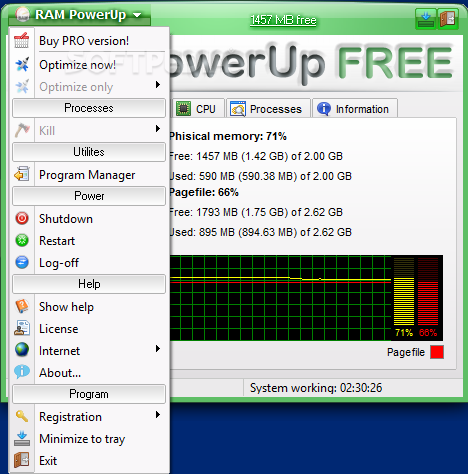Click the Optimize only icon
This screenshot has width=468, height=474.
pyautogui.click(x=22, y=86)
